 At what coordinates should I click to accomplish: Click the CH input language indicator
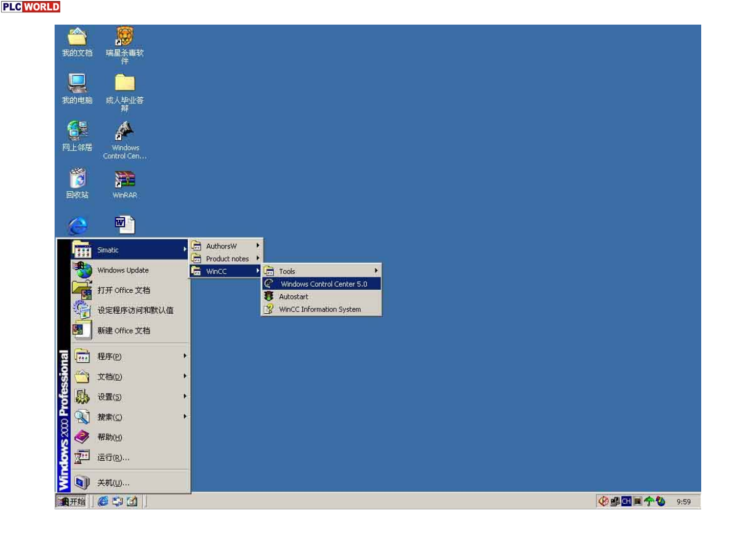click(626, 501)
